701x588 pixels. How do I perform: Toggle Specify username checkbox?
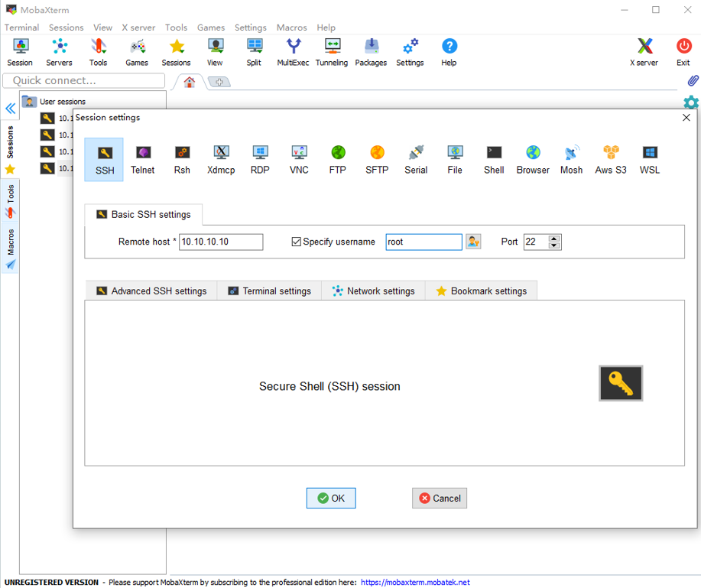click(x=296, y=242)
